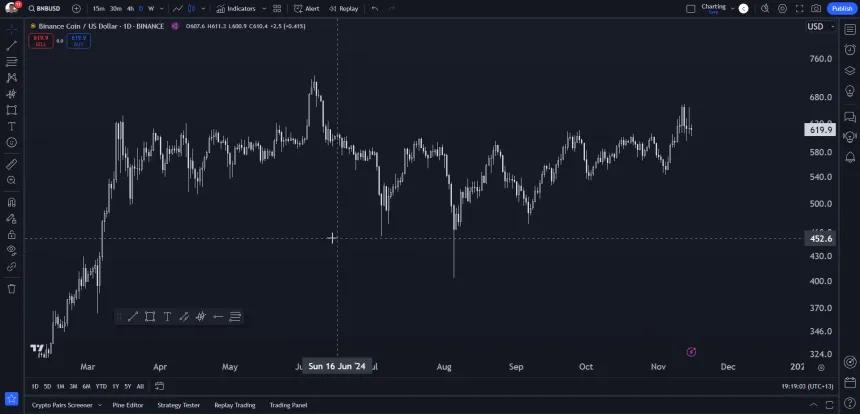Open the indicator templates grid icon
This screenshot has width=860, height=414.
(277, 9)
